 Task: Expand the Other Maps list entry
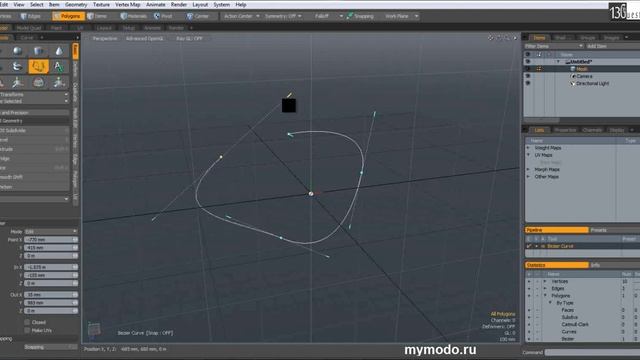(528, 177)
